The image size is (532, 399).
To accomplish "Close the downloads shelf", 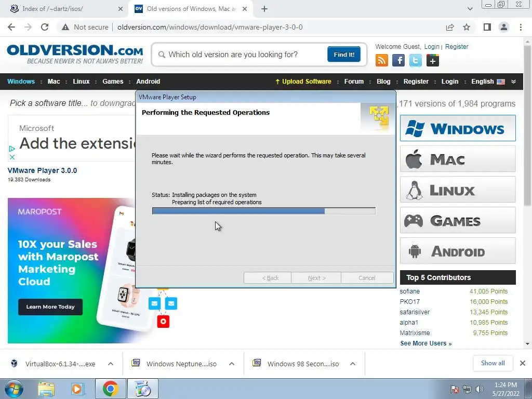I will [523, 363].
